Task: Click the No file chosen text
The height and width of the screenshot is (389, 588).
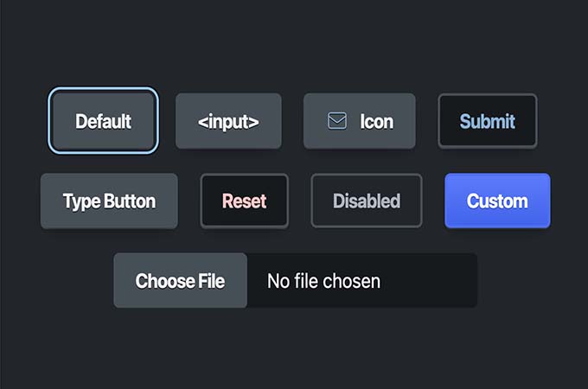Action: point(323,281)
